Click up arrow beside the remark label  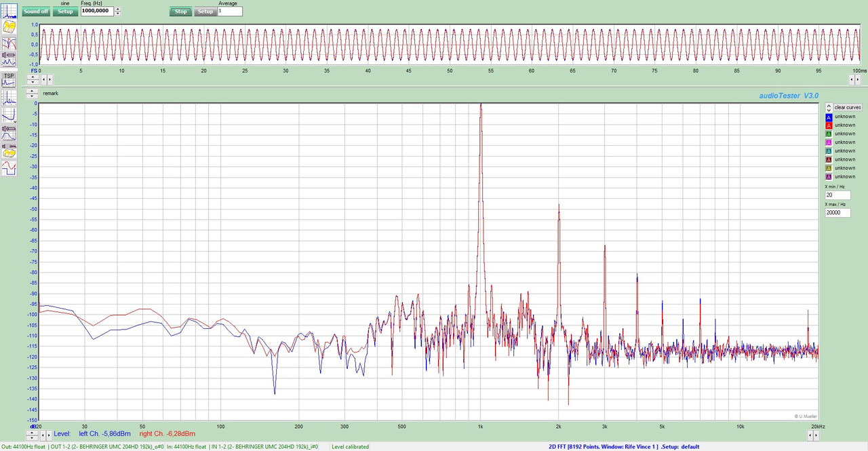point(32,91)
